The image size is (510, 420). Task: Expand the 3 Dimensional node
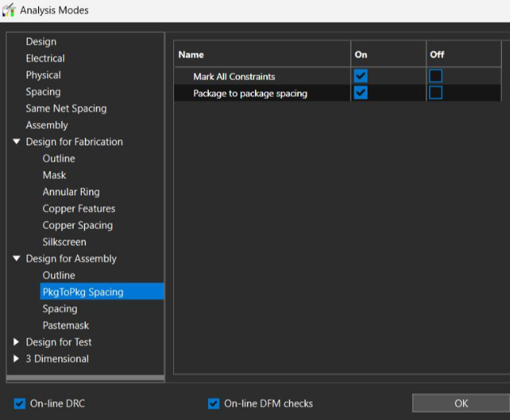[16, 358]
